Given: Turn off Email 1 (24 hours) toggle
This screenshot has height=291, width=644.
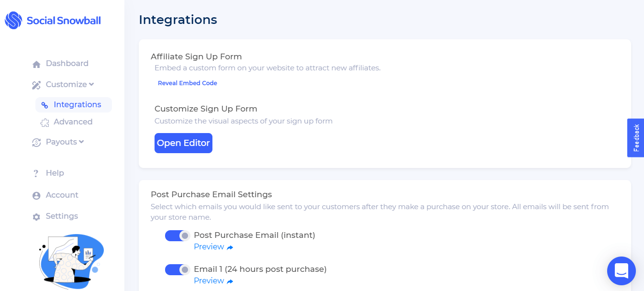Looking at the screenshot, I should (x=178, y=269).
